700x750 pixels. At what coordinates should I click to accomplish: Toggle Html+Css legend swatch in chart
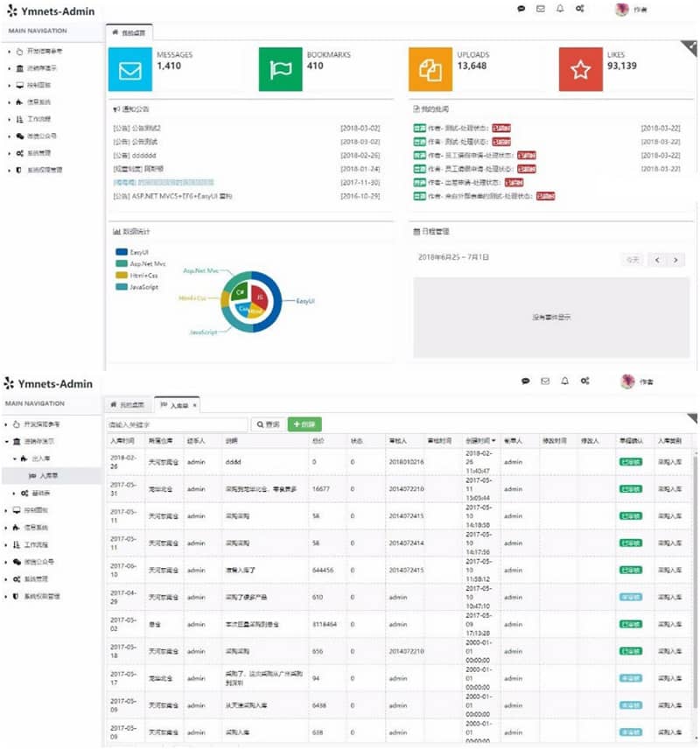[x=122, y=276]
